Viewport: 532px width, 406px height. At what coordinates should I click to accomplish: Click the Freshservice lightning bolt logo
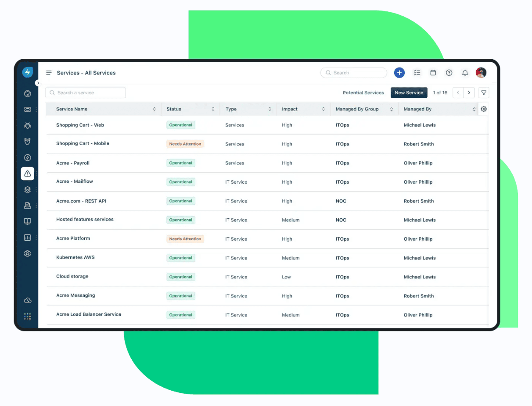coord(28,72)
